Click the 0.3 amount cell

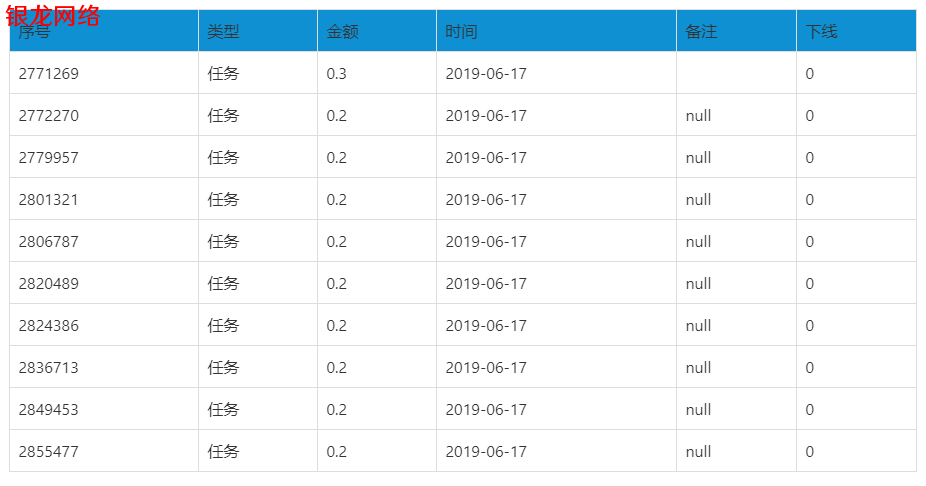[x=377, y=73]
